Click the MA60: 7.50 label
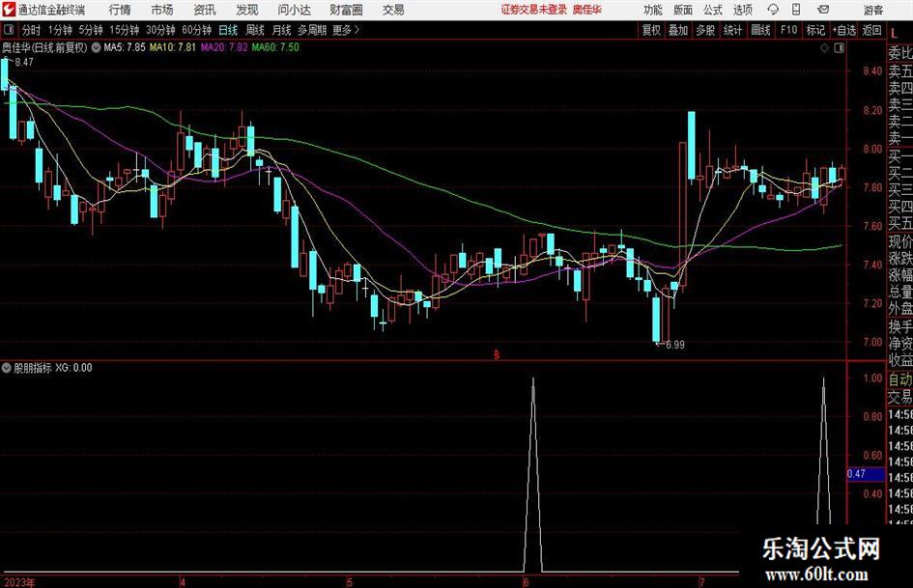This screenshot has height=588, width=913. (275, 47)
